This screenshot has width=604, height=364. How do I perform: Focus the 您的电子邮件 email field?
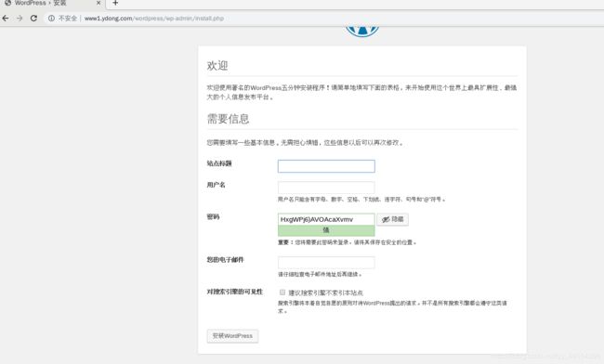pos(326,263)
